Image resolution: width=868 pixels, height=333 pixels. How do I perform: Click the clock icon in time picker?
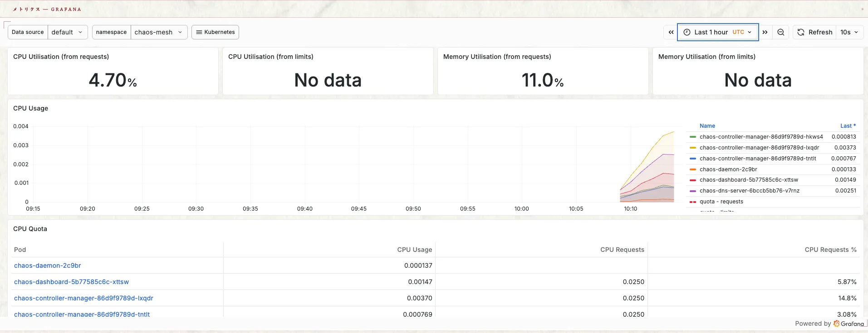click(687, 32)
